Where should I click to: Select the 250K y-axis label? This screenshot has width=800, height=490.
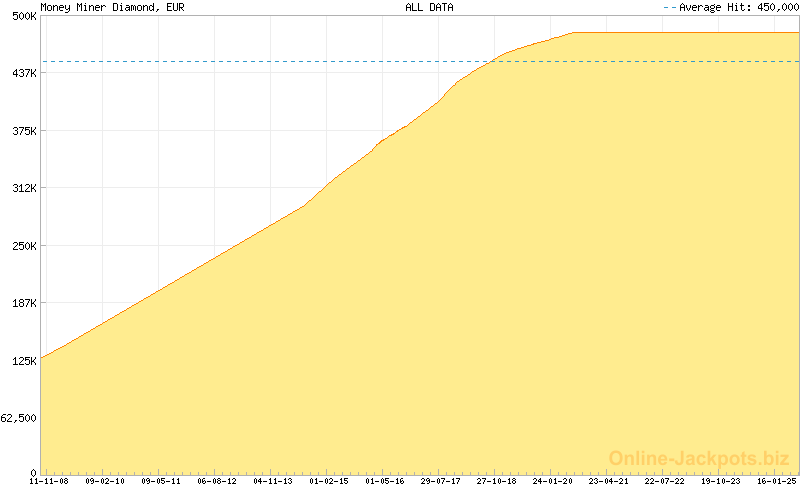click(23, 246)
